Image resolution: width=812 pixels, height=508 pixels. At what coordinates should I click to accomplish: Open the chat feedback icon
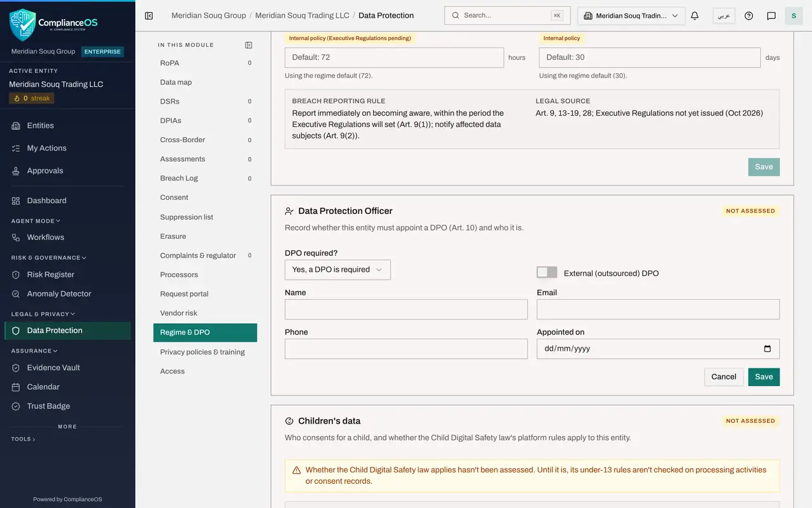point(771,16)
